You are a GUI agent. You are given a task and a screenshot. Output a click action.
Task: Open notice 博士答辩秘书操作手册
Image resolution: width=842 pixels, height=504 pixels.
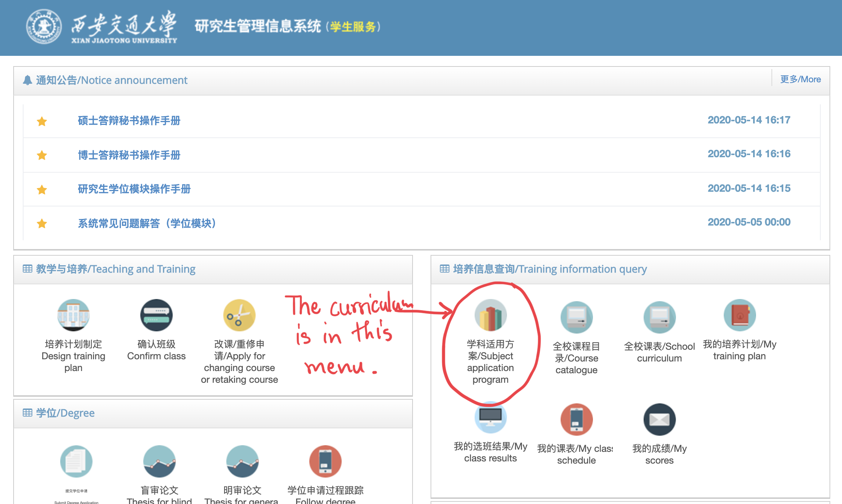pyautogui.click(x=129, y=155)
